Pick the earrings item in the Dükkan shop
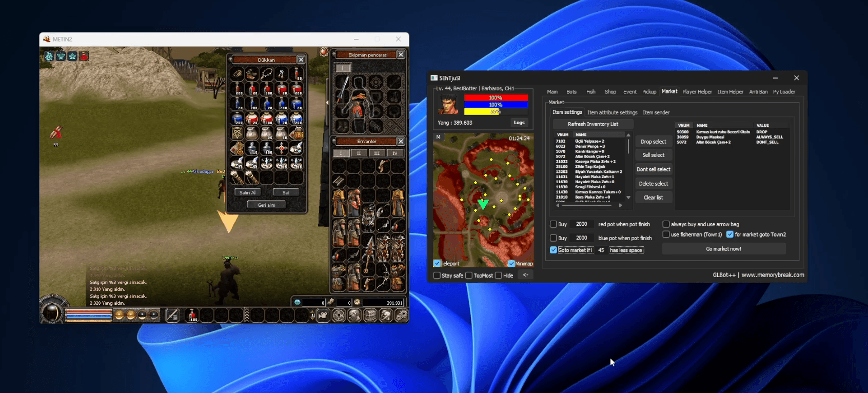Image resolution: width=868 pixels, height=393 pixels. click(x=281, y=74)
